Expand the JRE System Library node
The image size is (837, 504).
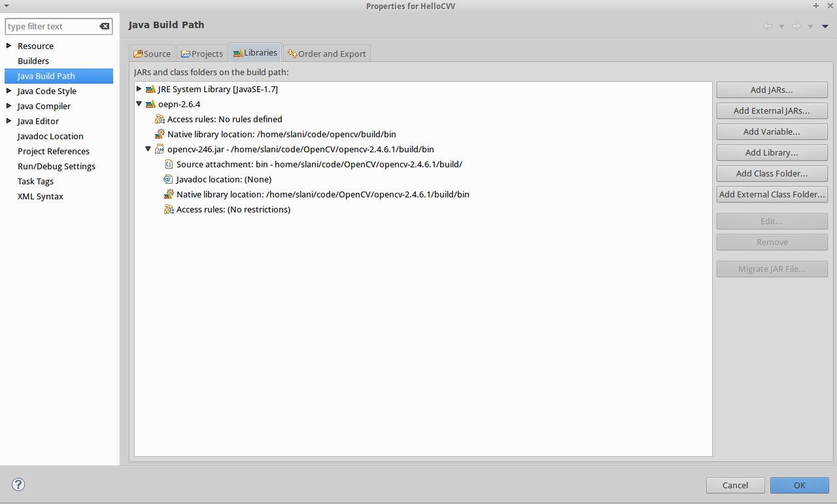coord(139,89)
